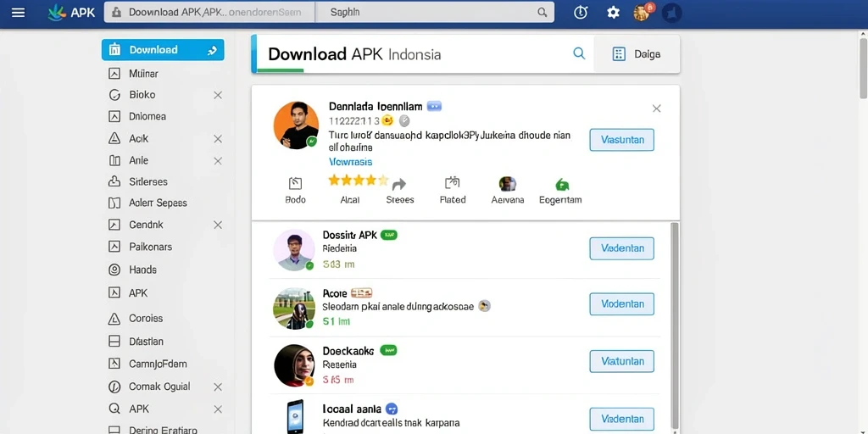The width and height of the screenshot is (868, 434).
Task: Click Viatuntan button for Doeckaoks
Action: 621,361
